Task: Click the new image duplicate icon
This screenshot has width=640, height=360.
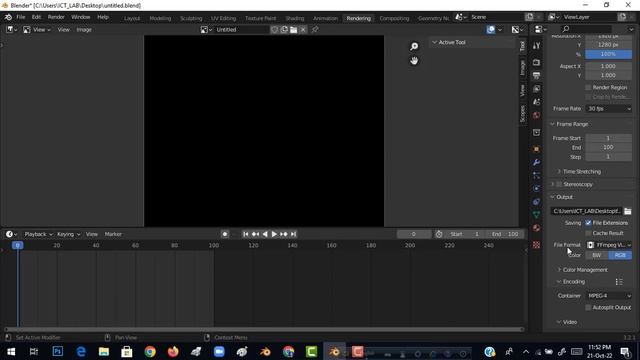Action: (284, 30)
